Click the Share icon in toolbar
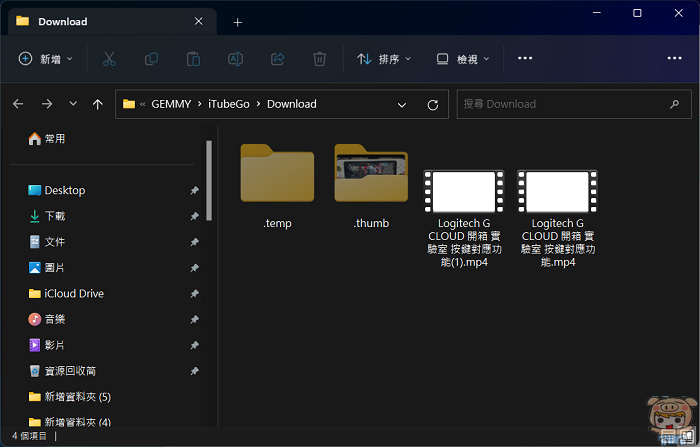This screenshot has height=447, width=700. click(278, 59)
